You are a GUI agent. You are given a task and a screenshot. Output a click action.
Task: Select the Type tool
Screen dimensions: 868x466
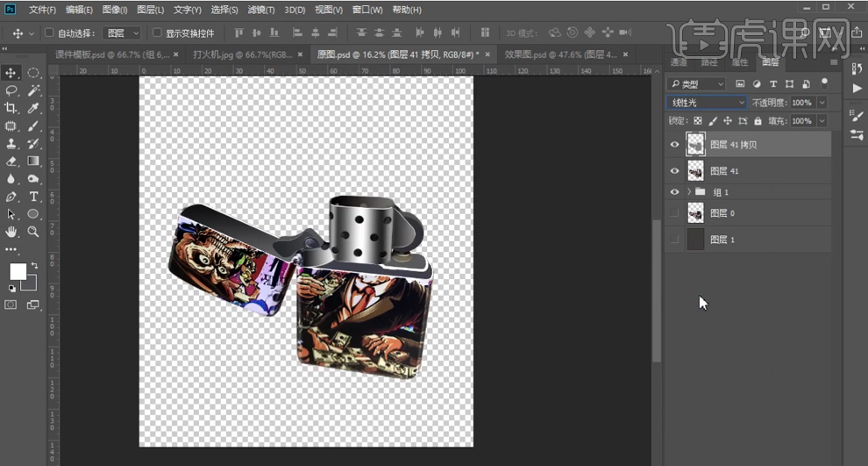pos(33,197)
